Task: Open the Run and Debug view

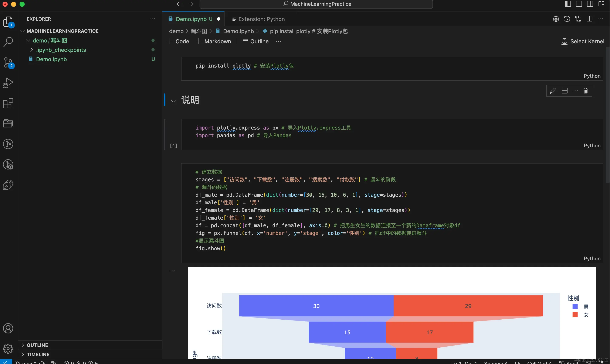Action: (8, 83)
